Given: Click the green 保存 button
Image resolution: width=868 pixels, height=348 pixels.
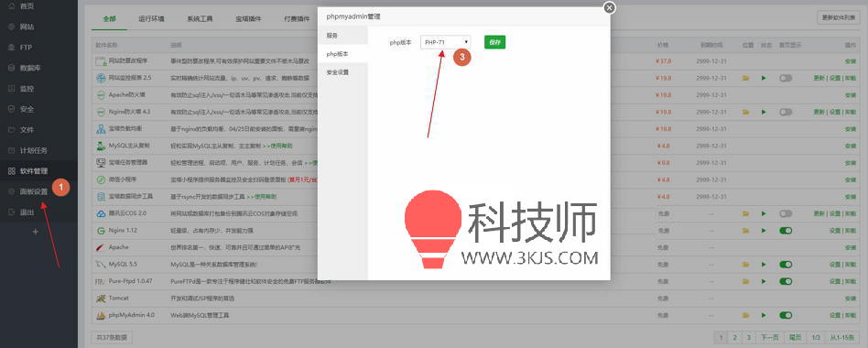Looking at the screenshot, I should (x=495, y=42).
